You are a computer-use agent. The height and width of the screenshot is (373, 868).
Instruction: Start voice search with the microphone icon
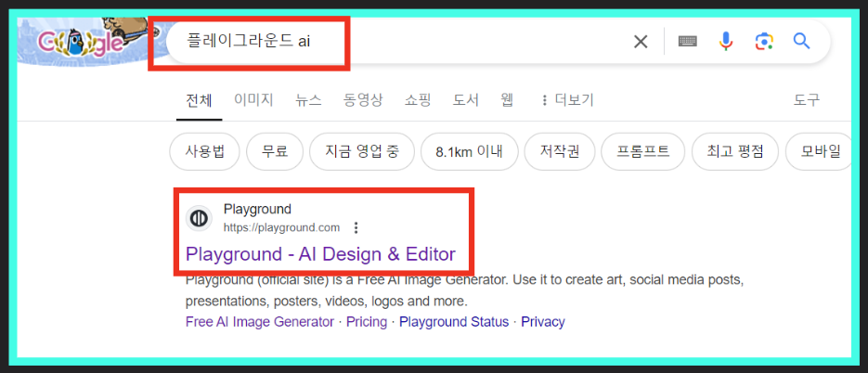coord(726,42)
